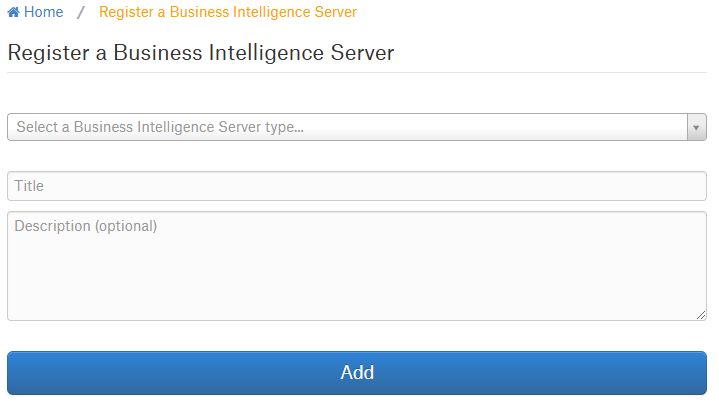
Task: Select the 'Select a Business Intelligence Server type...' placeholder
Action: pyautogui.click(x=160, y=127)
